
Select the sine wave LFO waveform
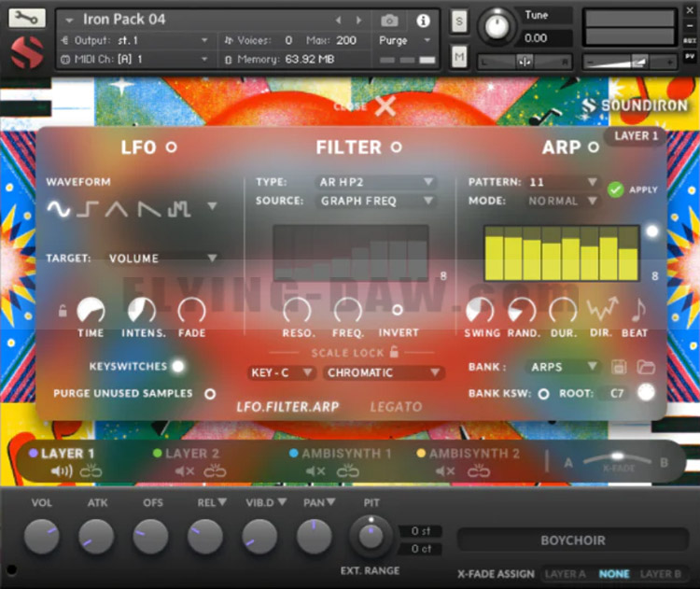point(58,209)
